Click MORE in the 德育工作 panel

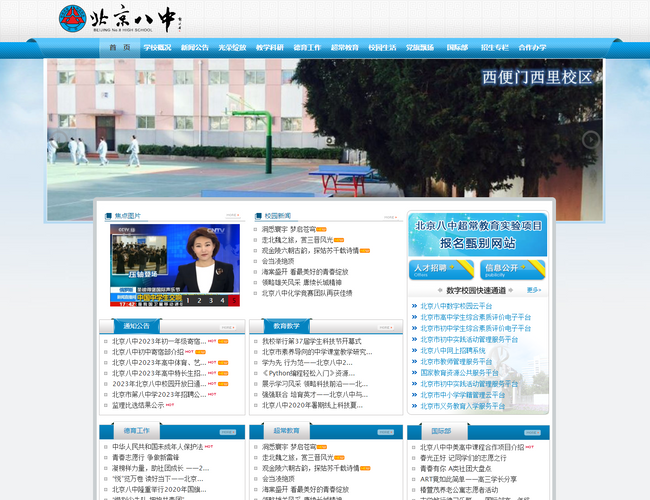pyautogui.click(x=228, y=432)
